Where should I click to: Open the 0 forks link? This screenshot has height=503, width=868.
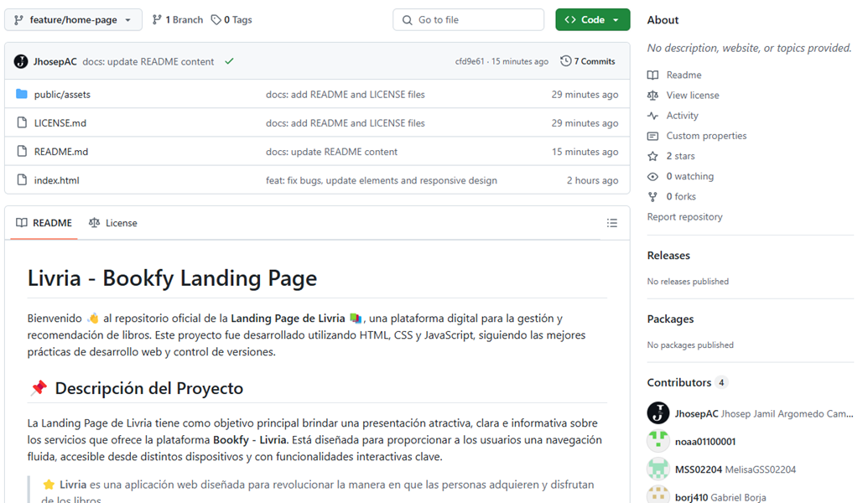pyautogui.click(x=681, y=196)
